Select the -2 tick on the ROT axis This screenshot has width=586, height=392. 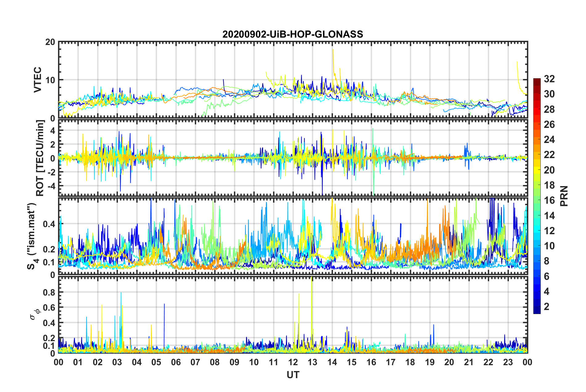point(51,172)
